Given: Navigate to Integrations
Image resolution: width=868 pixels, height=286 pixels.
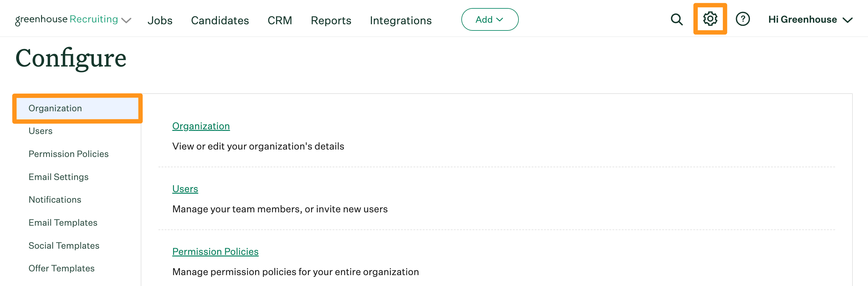Looking at the screenshot, I should [x=401, y=20].
